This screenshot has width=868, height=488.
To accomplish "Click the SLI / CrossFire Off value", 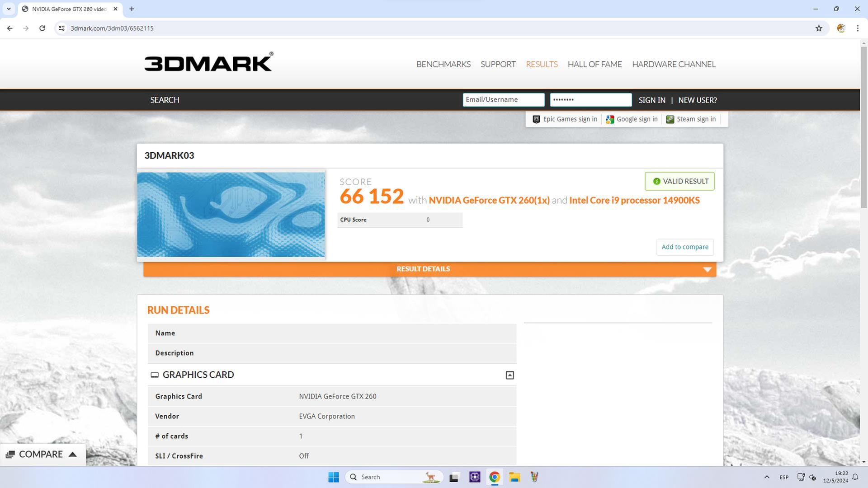I will click(304, 456).
